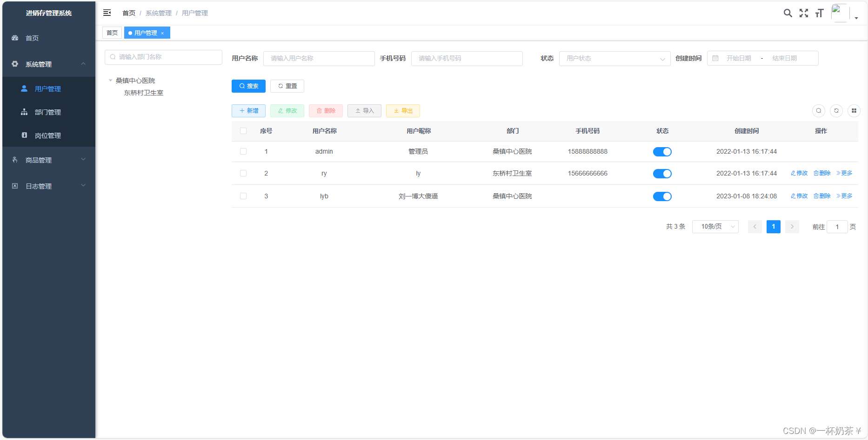Click the 导入 import button
The height and width of the screenshot is (440, 868).
pyautogui.click(x=364, y=111)
